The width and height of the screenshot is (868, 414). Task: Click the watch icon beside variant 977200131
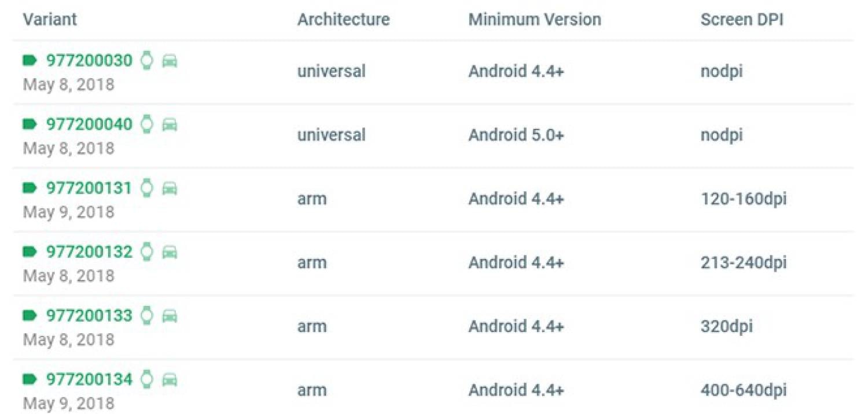(148, 188)
